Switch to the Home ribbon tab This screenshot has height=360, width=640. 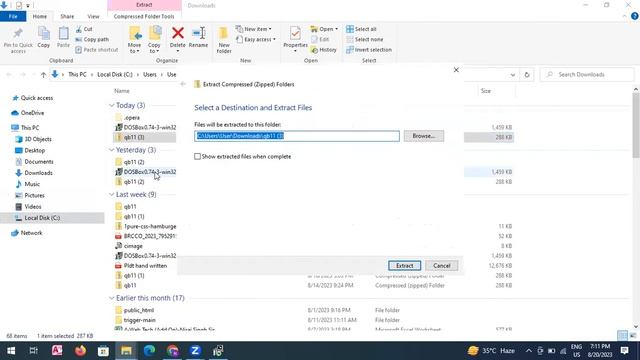(x=40, y=16)
